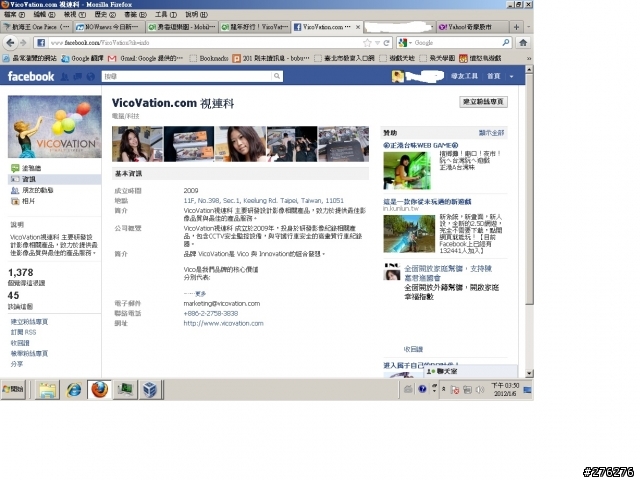The image size is (640, 480).
Task: Click 顯示全部 in the sponsored panel
Action: 491,133
